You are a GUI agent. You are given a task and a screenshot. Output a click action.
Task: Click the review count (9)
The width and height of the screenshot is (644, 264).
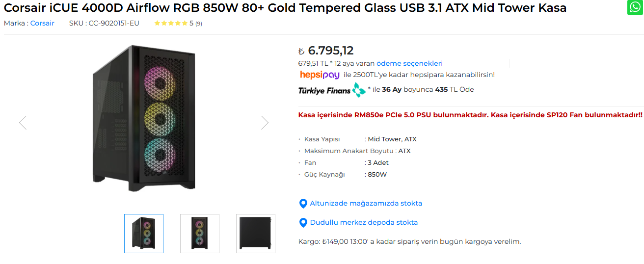pos(199,24)
